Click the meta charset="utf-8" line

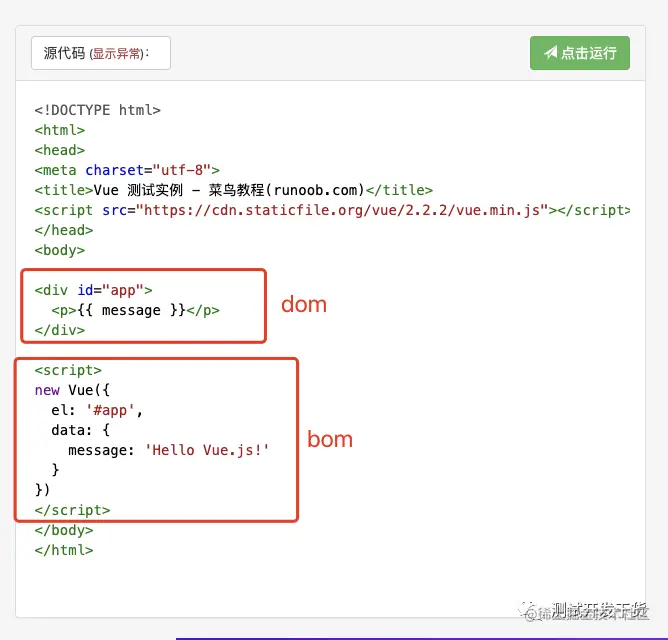click(x=127, y=170)
